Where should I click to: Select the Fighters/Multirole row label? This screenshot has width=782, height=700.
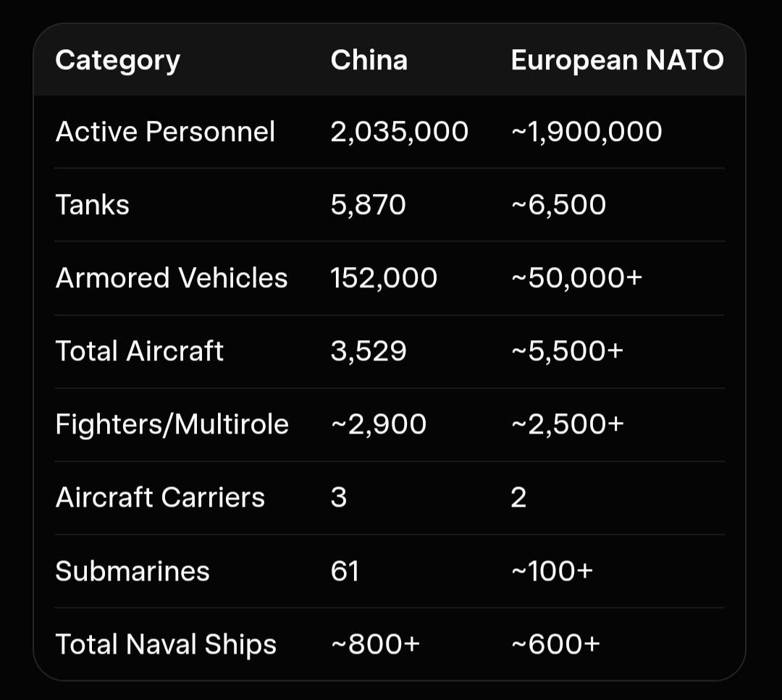click(172, 425)
